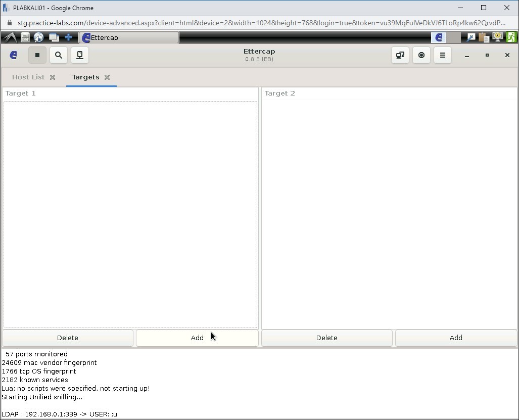The height and width of the screenshot is (420, 519).
Task: Open the Ettercap hamburger menu
Action: (x=442, y=55)
